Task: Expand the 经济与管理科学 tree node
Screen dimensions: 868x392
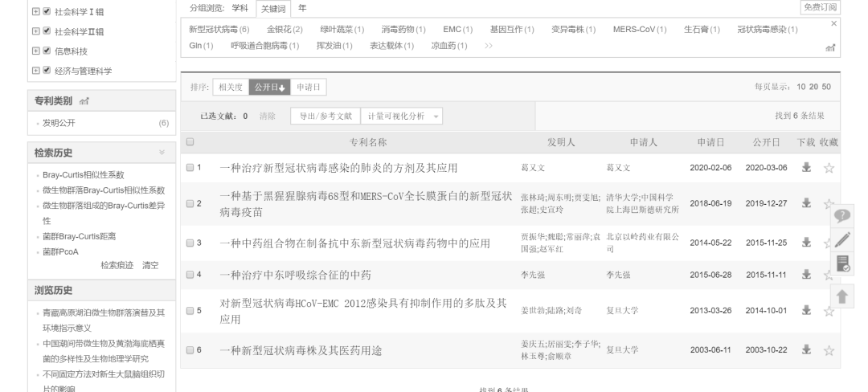Action: coord(36,70)
